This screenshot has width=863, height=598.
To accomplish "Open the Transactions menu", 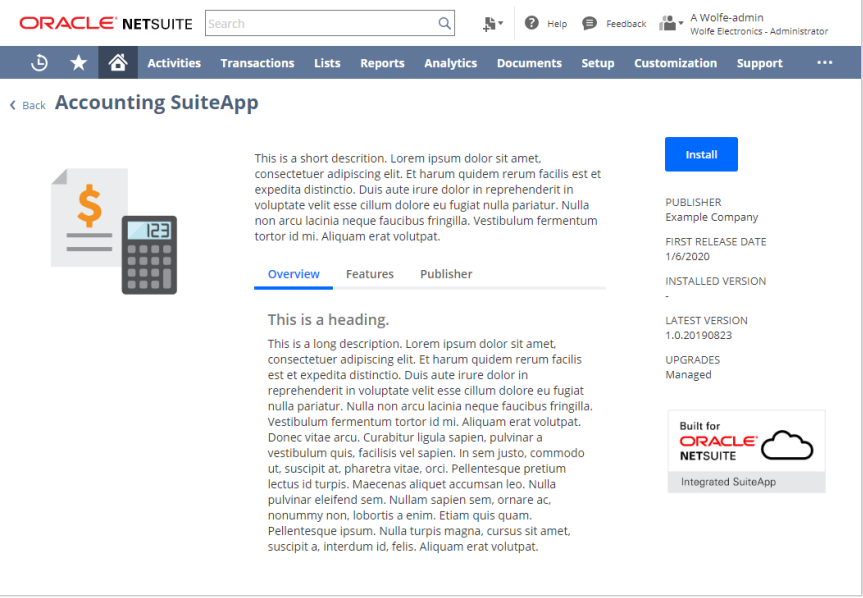I will pos(257,63).
